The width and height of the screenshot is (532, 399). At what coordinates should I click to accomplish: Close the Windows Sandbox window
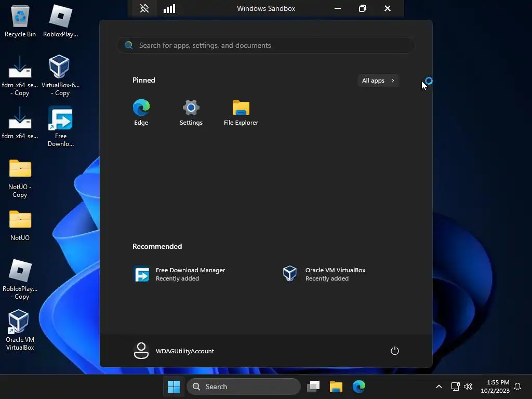pyautogui.click(x=388, y=8)
